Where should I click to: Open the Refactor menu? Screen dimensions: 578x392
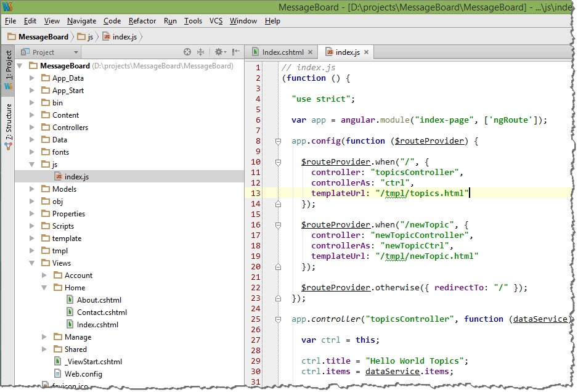(142, 20)
